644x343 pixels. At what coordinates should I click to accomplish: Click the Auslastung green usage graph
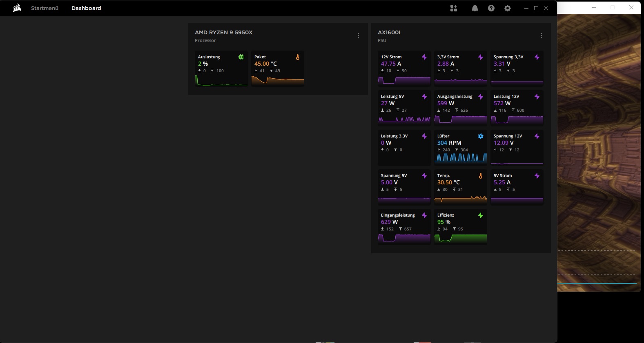pyautogui.click(x=221, y=80)
